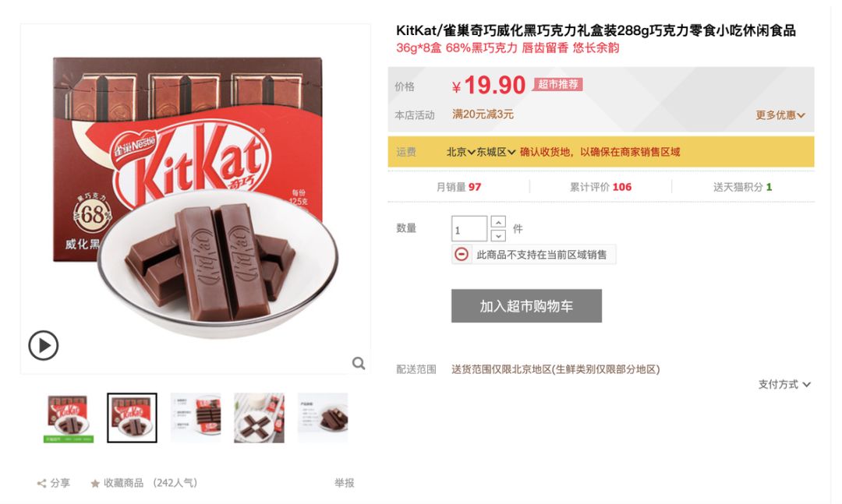842x504 pixels.
Task: Select first thumbnail with green banner
Action: (x=69, y=418)
